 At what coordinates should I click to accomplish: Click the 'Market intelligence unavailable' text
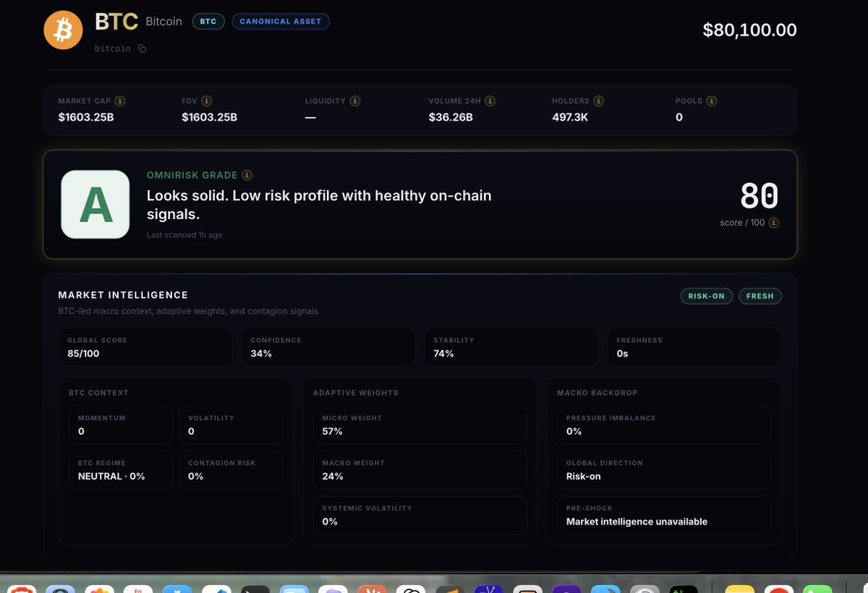click(637, 521)
